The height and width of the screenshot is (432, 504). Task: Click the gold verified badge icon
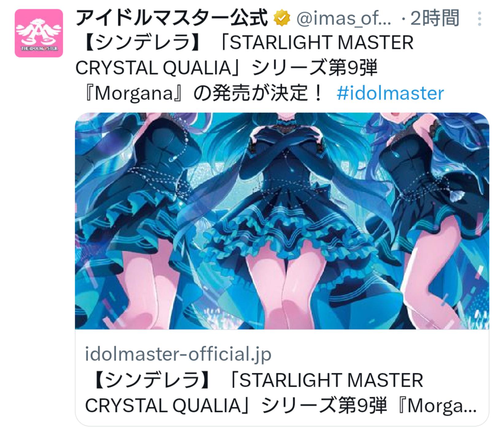pos(282,18)
